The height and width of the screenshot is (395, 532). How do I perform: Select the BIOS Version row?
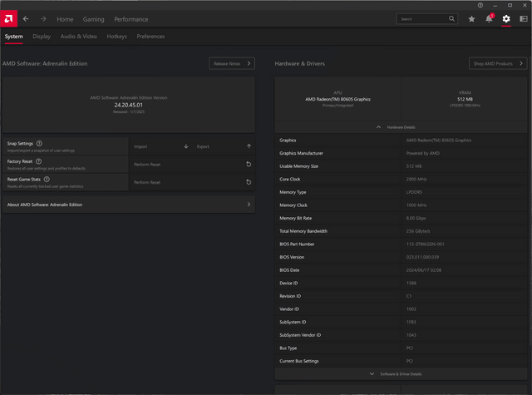tap(401, 257)
